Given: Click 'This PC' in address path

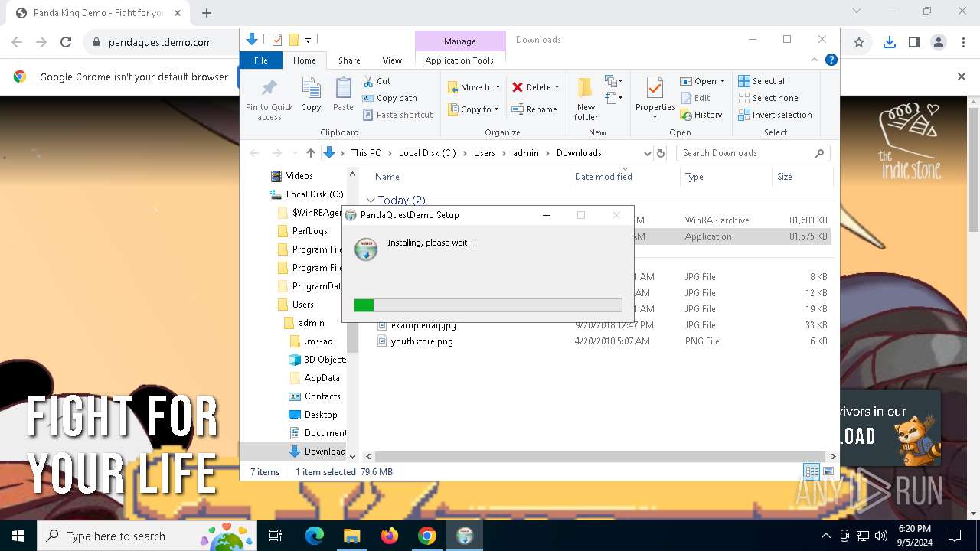Looking at the screenshot, I should click(x=366, y=153).
